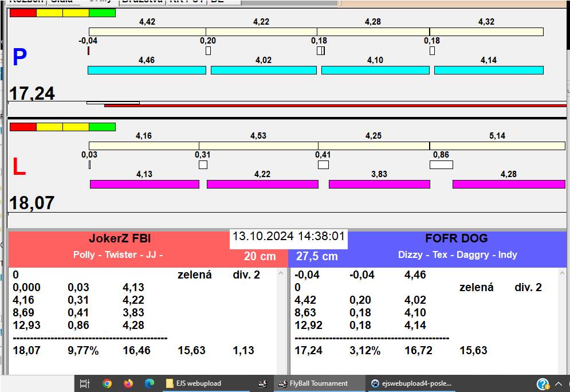Click 8,63 in the FOFR DOG results
This screenshot has height=392, width=570.
click(305, 313)
